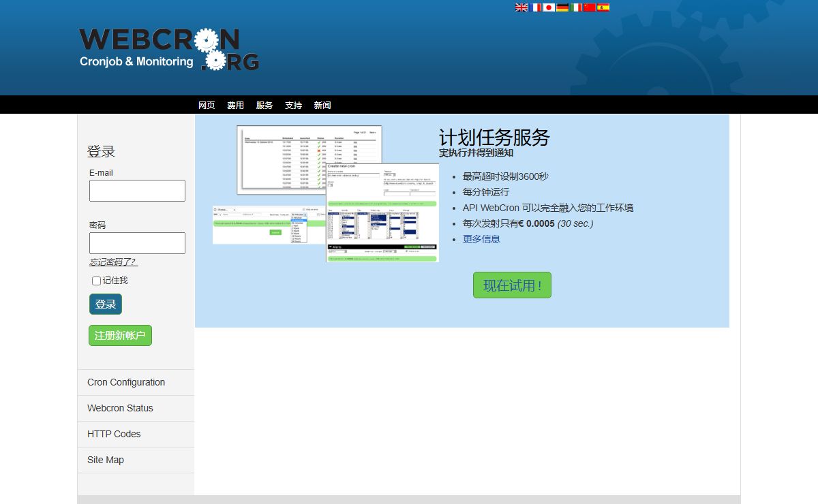Click the 最高超时设制3600秒 bullet text
Image resolution: width=818 pixels, height=504 pixels.
tap(505, 176)
